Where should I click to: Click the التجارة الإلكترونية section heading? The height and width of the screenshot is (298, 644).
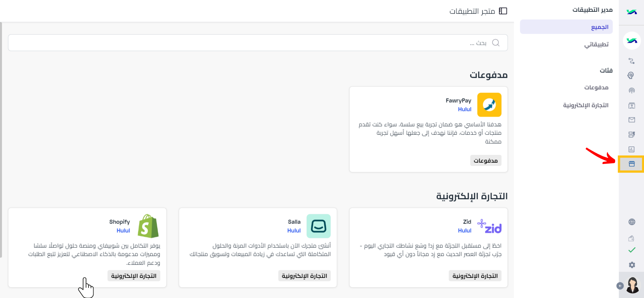tap(472, 196)
